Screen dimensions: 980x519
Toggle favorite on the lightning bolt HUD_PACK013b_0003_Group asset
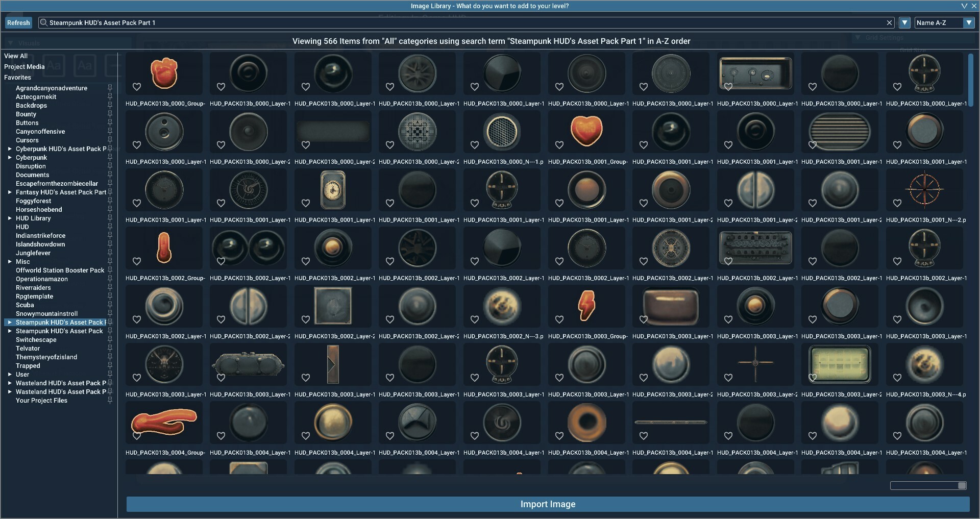point(559,319)
